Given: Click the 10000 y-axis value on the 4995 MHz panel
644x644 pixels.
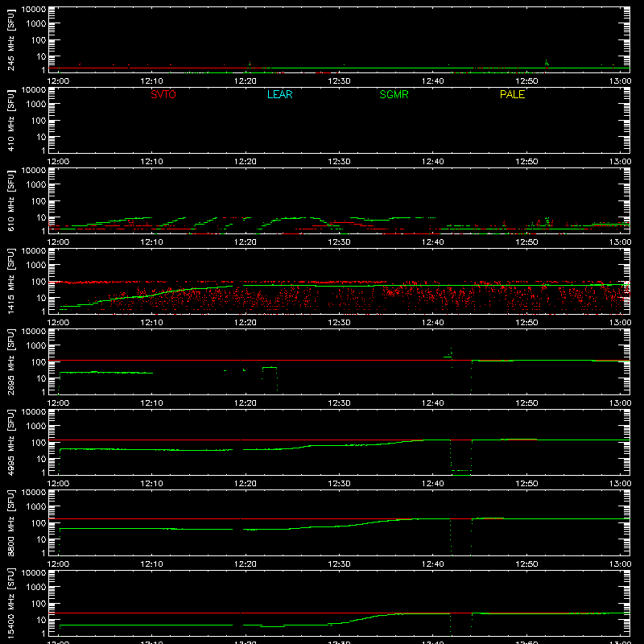Looking at the screenshot, I should (x=34, y=412).
